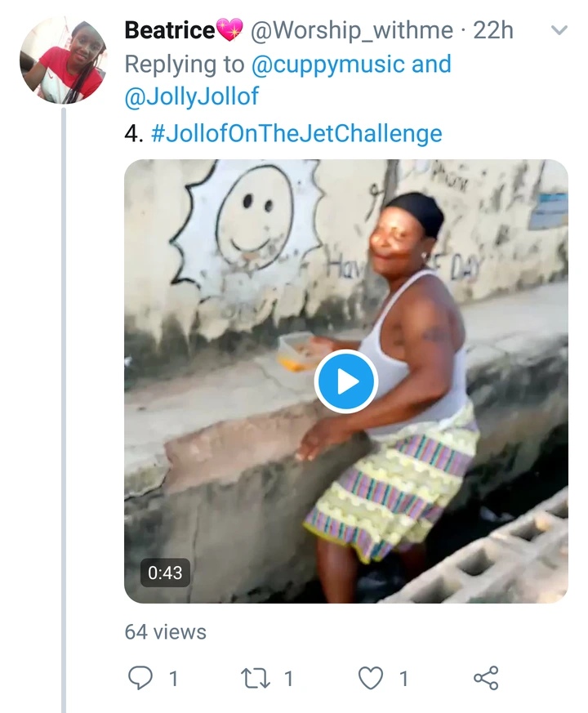Viewport: 588px width, 713px height.
Task: Open the reply speech bubble icon
Action: [x=142, y=678]
